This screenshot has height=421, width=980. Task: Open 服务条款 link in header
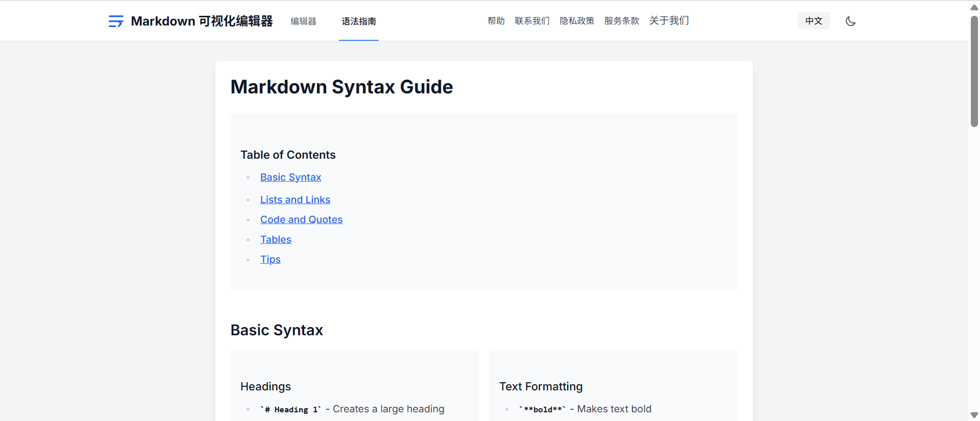[622, 21]
